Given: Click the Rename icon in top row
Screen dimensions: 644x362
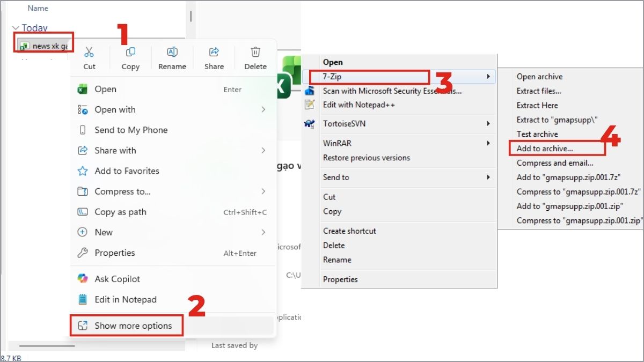Looking at the screenshot, I should 172,52.
